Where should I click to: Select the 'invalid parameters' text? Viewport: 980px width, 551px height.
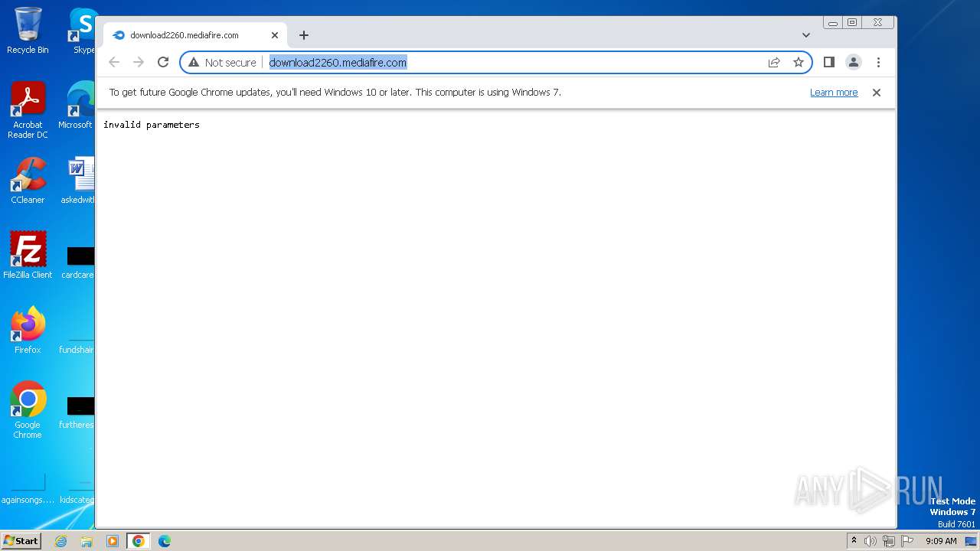click(152, 125)
